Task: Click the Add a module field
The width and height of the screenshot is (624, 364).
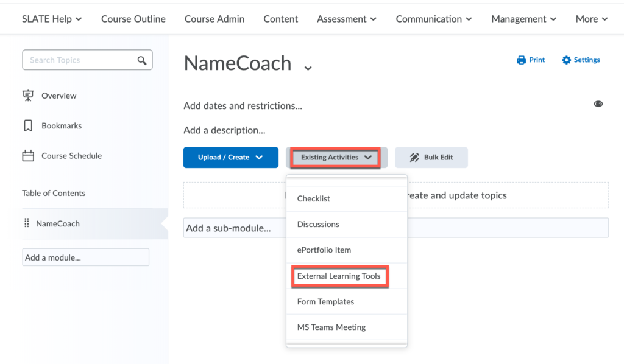Action: pos(85,257)
